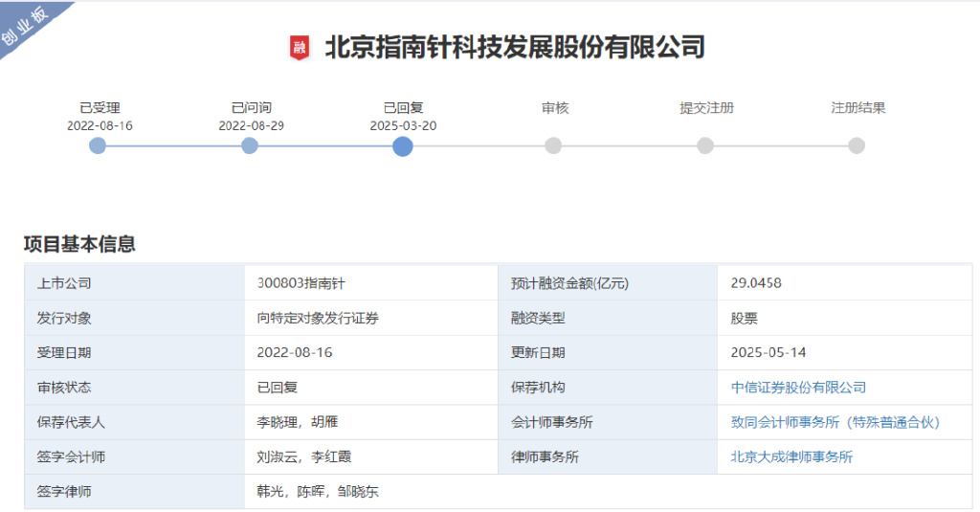Click the sponsor representatives 李晓理，胡雁
This screenshot has height=512, width=980.
point(297,423)
